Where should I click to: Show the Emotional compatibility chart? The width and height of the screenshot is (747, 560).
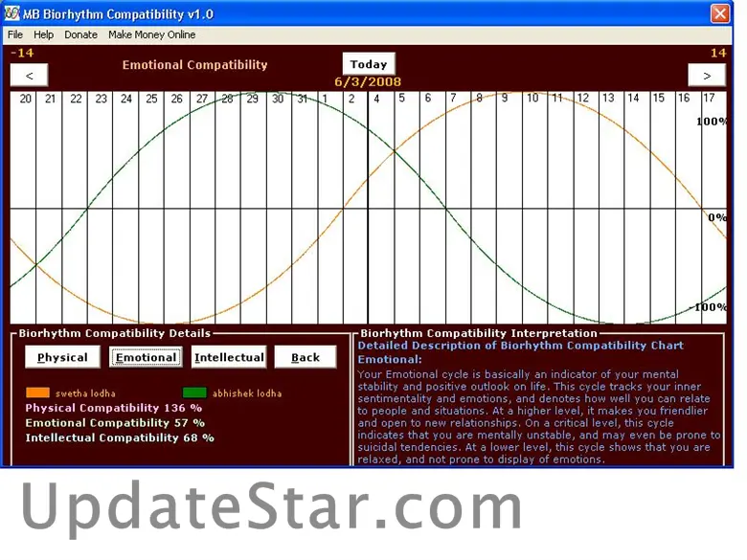tap(146, 357)
